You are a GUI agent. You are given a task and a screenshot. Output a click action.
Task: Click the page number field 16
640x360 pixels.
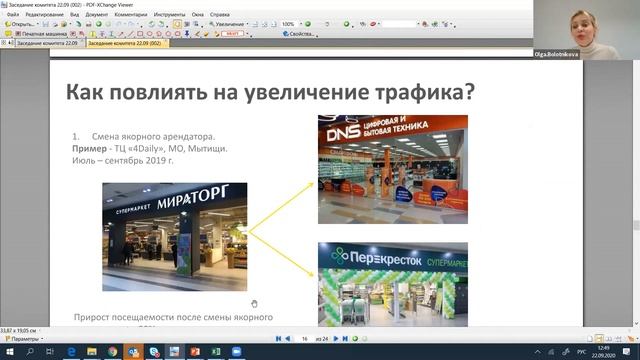[x=304, y=338]
